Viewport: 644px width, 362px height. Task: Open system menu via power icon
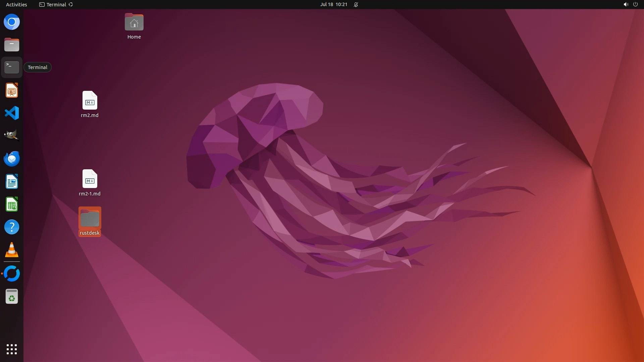pos(635,4)
